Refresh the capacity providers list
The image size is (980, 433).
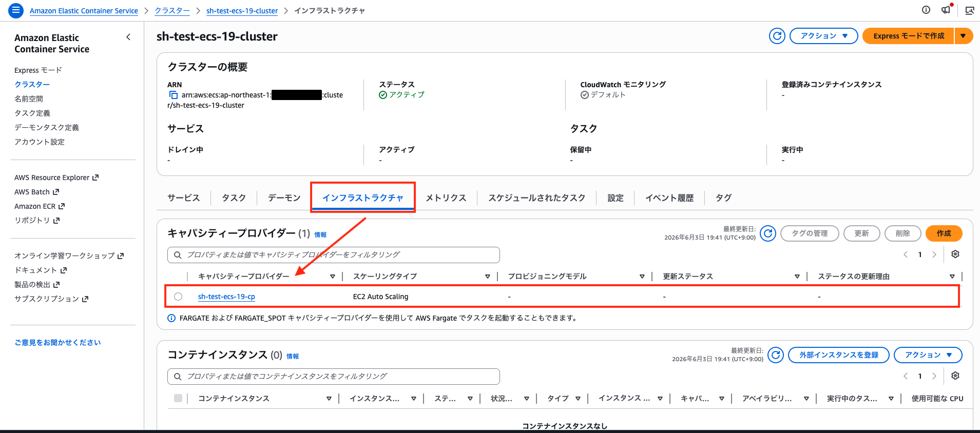pyautogui.click(x=768, y=233)
